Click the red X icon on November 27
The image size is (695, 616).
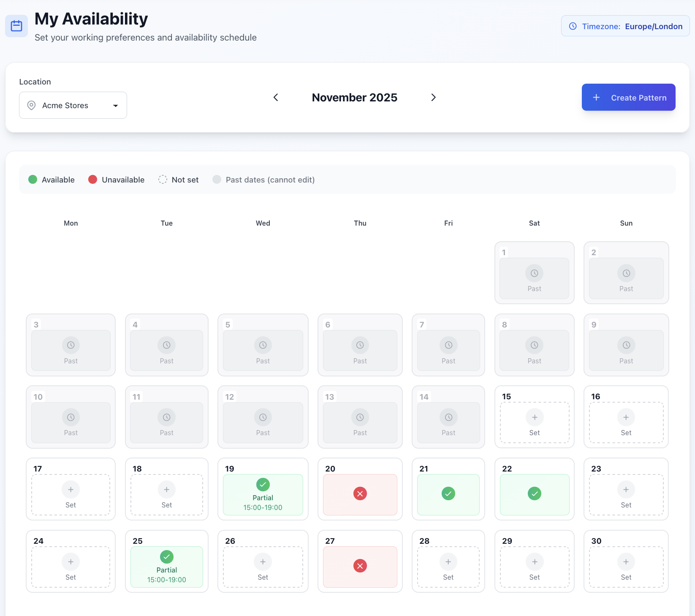[360, 566]
